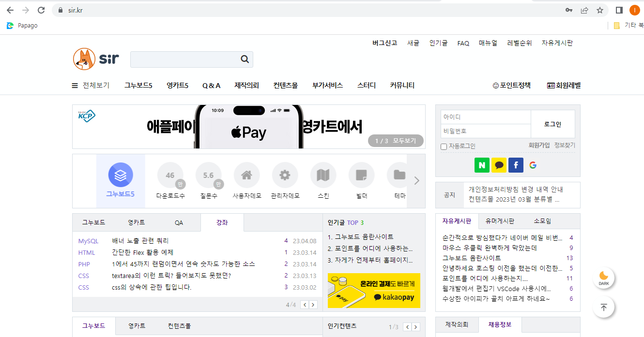This screenshot has width=644, height=337.
Task: Log in with Facebook icon
Action: [516, 165]
